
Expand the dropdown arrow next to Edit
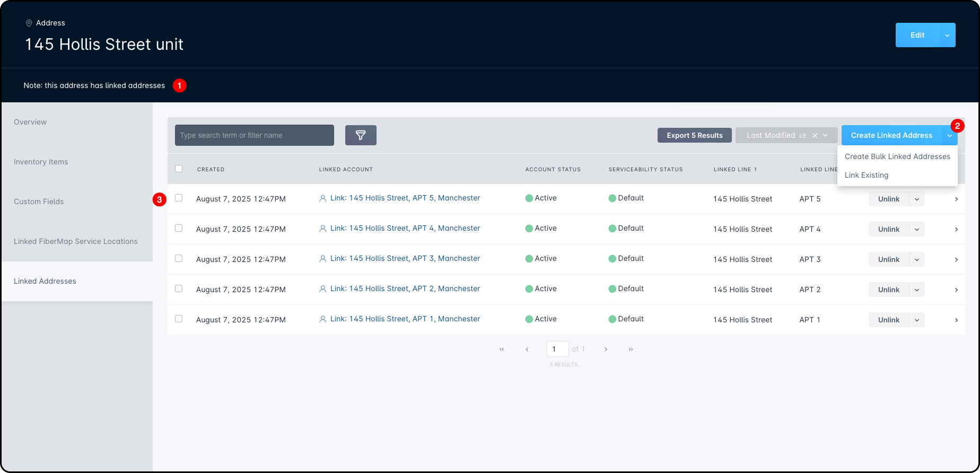[947, 35]
